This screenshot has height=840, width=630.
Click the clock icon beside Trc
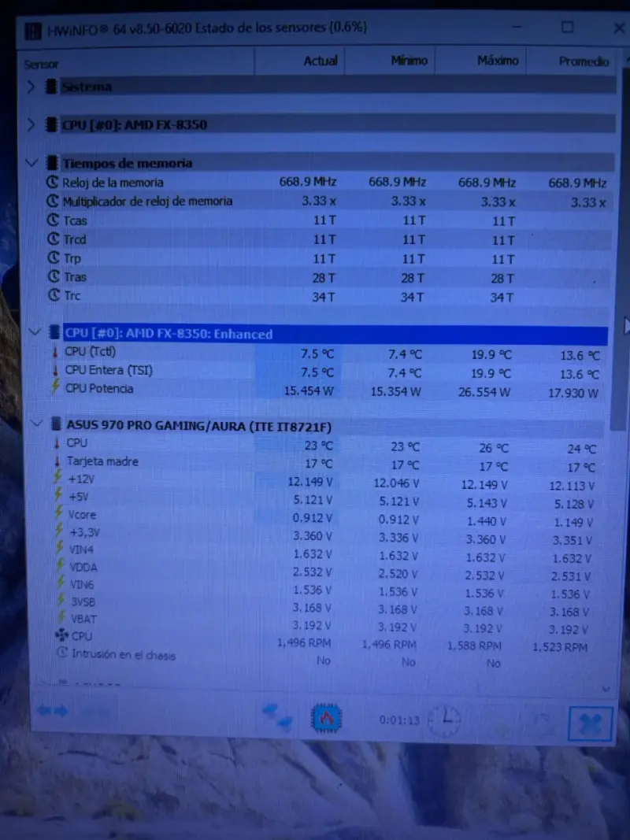click(x=54, y=295)
